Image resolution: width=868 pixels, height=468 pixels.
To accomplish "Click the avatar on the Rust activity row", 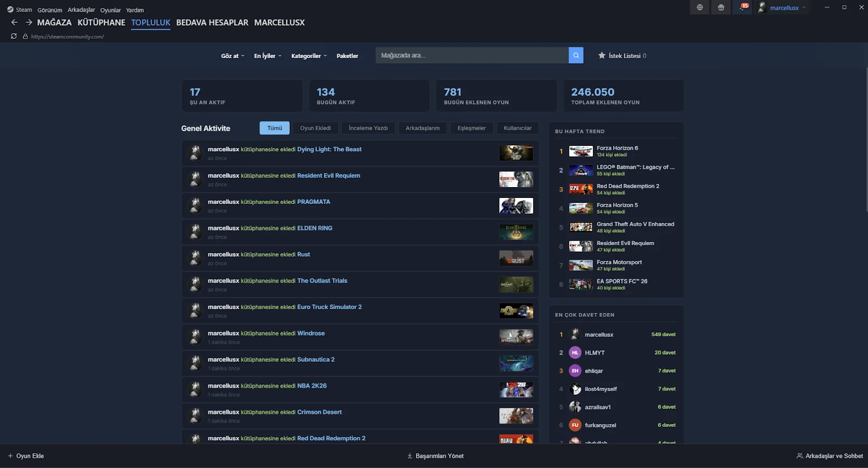I will pos(195,258).
